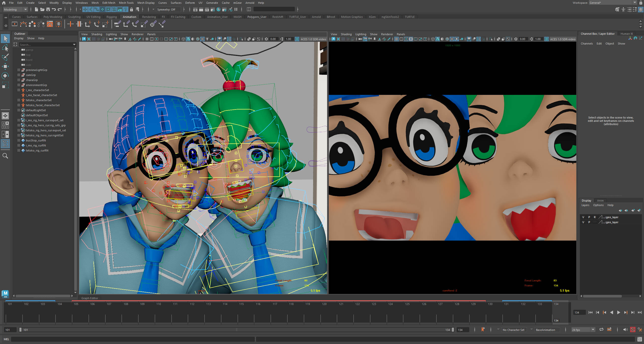Image resolution: width=644 pixels, height=344 pixels.
Task: Click the range slider bar showing 101 to 134
Action: 236,330
